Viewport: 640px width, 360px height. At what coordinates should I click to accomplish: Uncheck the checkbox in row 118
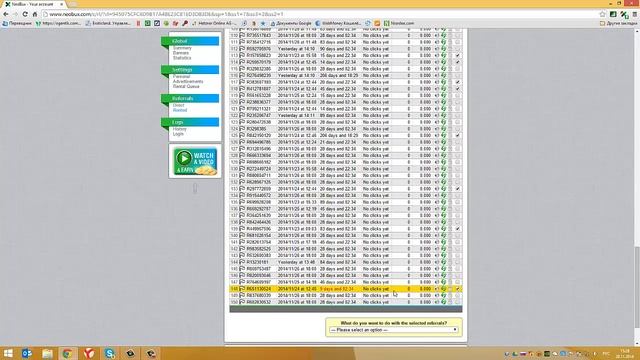tap(458, 89)
